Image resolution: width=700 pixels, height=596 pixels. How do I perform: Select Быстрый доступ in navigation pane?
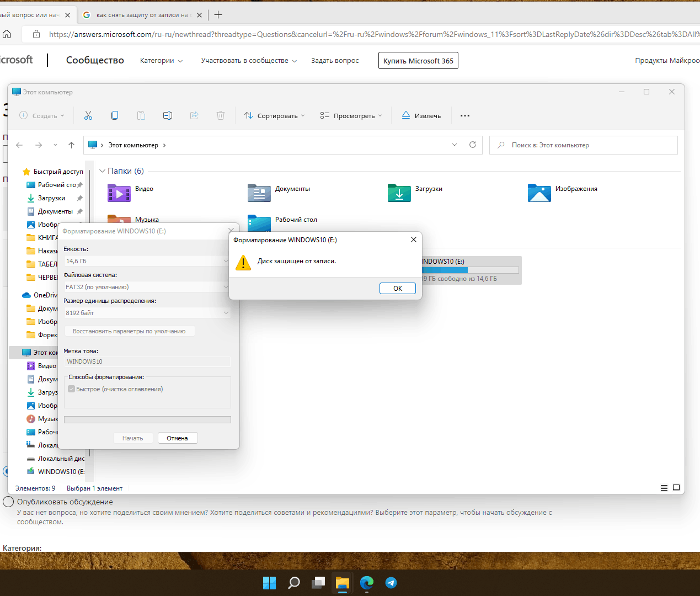52,172
